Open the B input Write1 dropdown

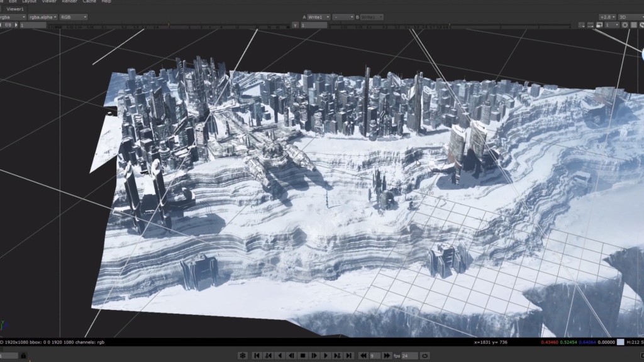click(372, 17)
